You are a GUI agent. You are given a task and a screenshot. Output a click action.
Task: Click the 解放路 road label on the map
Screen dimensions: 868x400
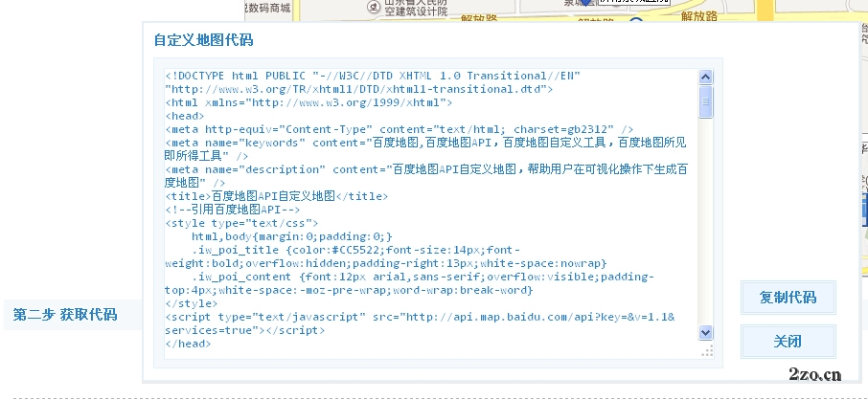[699, 15]
